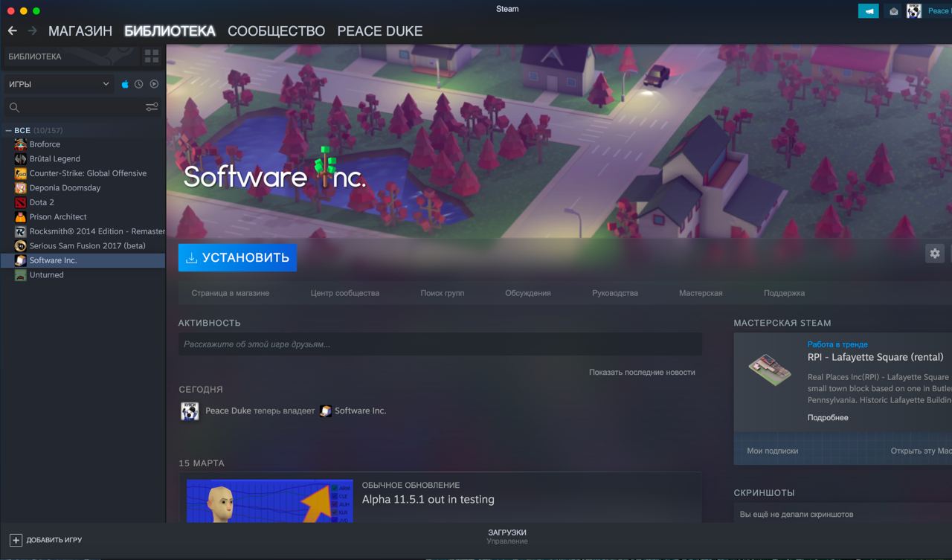Viewport: 952px width, 560px height.
Task: Toggle the macOS games filter icon
Action: click(125, 84)
